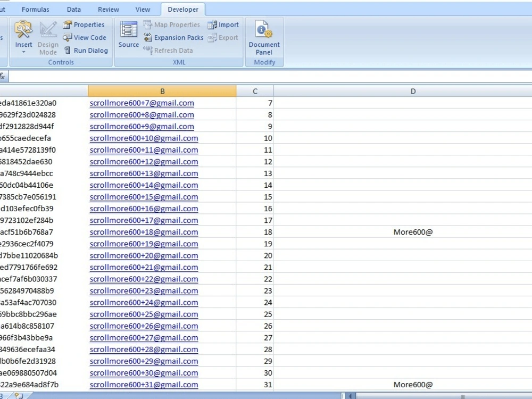The width and height of the screenshot is (532, 399).
Task: Open link scrollmore600+7@gmail.com
Action: coord(142,103)
